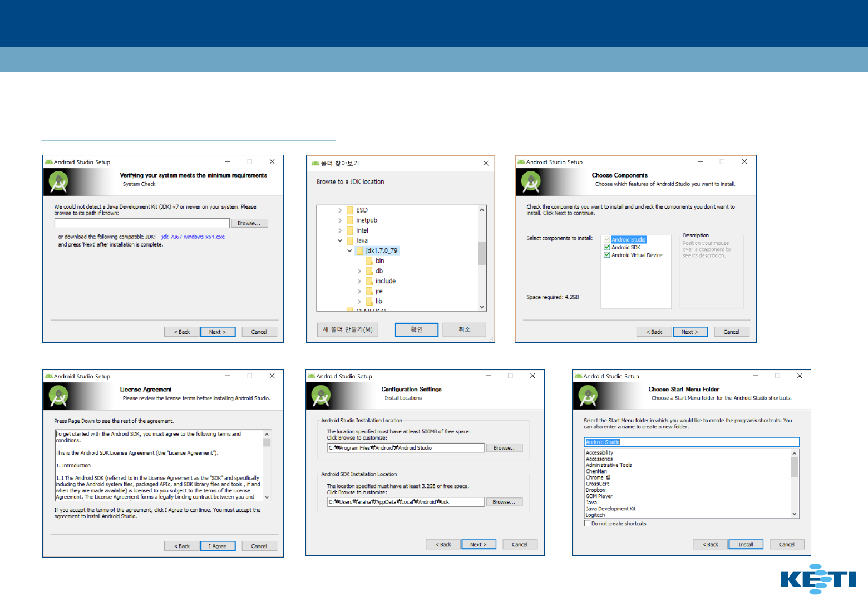Click Back in the Choose Components dialog
This screenshot has height=601, width=868.
654,332
